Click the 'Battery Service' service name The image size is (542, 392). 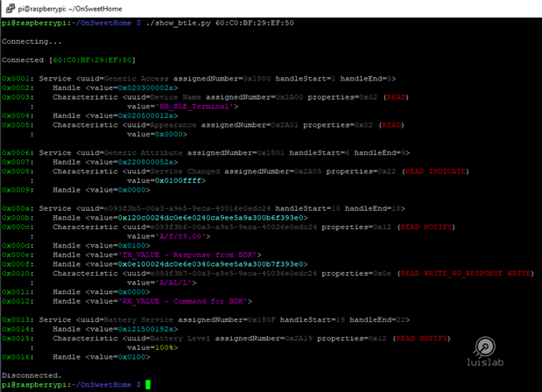[x=138, y=320]
